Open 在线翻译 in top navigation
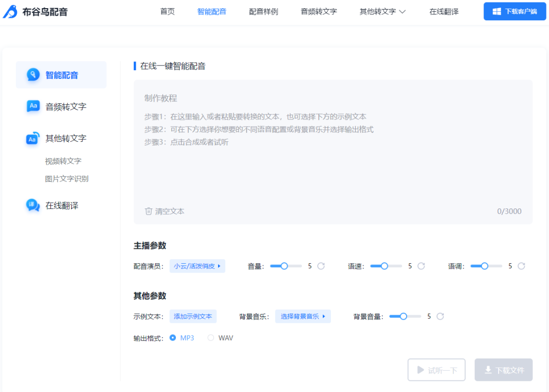Image resolution: width=549 pixels, height=392 pixels. (444, 12)
